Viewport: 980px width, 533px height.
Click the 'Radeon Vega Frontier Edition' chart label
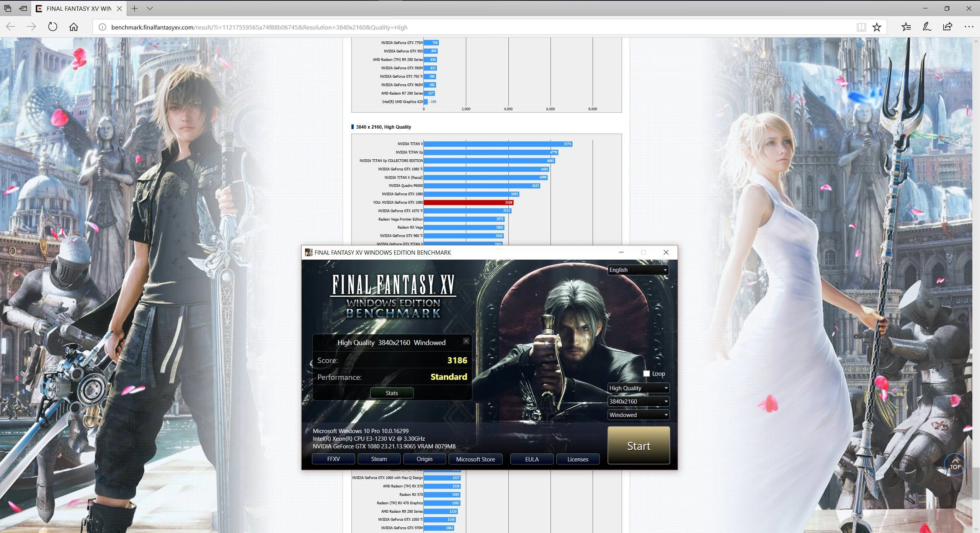point(400,219)
